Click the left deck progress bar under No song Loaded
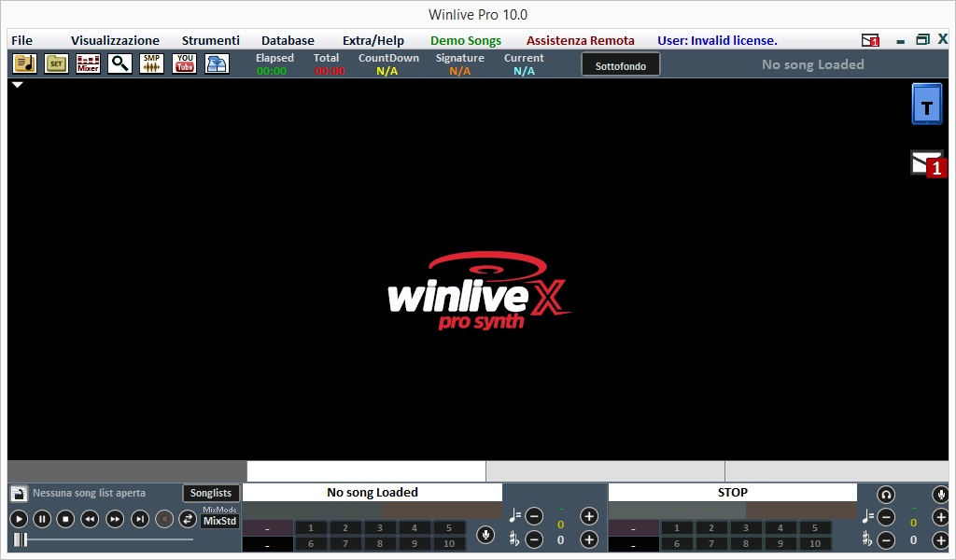Image resolution: width=956 pixels, height=560 pixels. pyautogui.click(x=373, y=511)
